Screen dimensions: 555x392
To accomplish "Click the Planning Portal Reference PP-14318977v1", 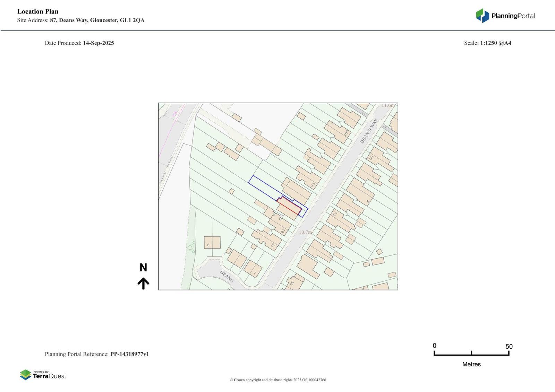I will coord(97,354).
